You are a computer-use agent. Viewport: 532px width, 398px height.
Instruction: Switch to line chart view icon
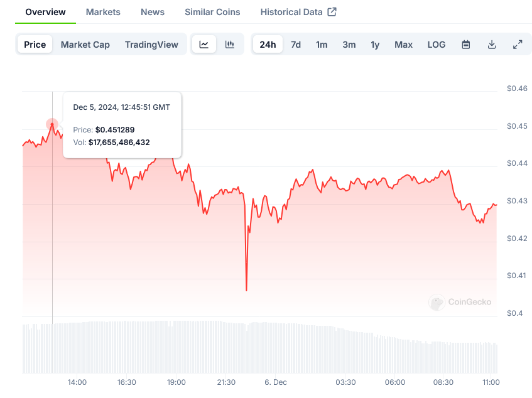point(204,45)
